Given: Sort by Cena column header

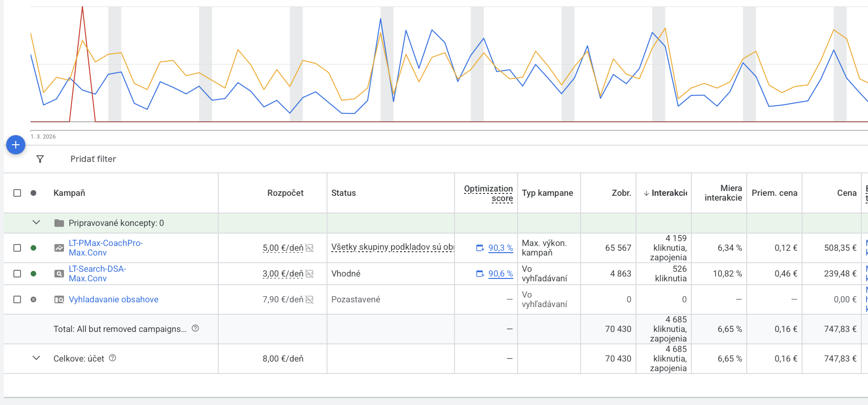Looking at the screenshot, I should (847, 193).
